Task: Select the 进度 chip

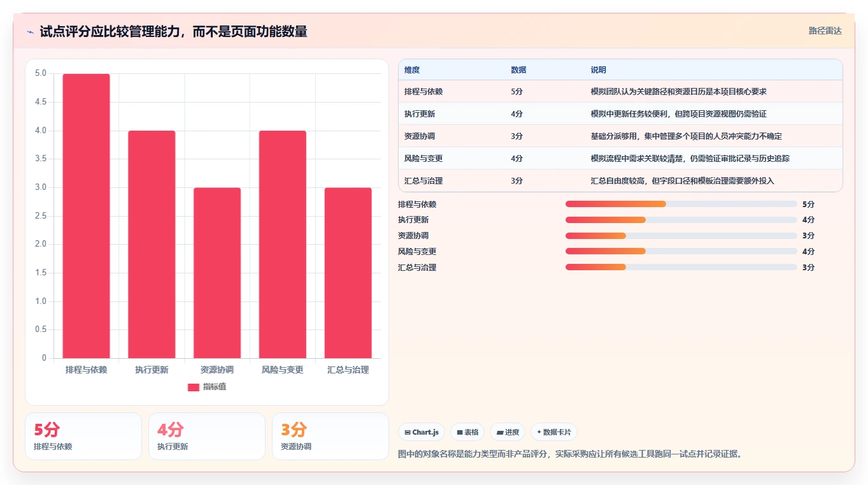Action: point(508,432)
